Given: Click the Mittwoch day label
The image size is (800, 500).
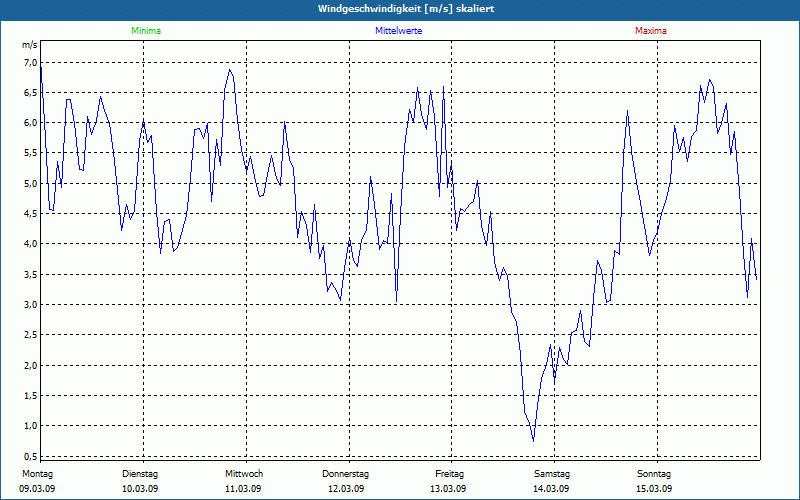Looking at the screenshot, I should [x=244, y=474].
